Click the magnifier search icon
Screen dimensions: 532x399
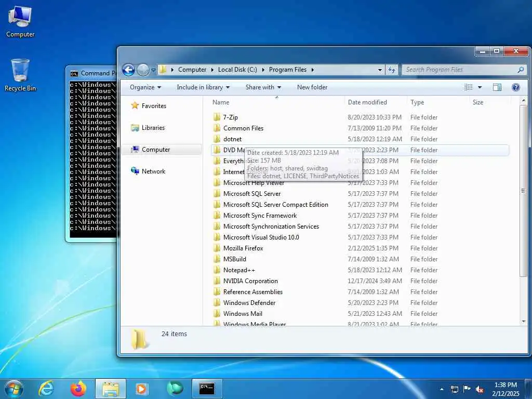click(x=521, y=70)
